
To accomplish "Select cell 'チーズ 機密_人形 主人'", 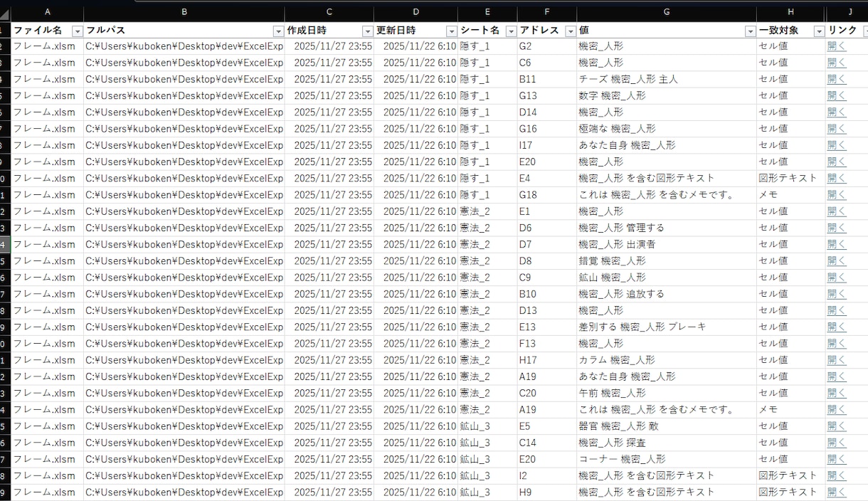I will point(666,79).
